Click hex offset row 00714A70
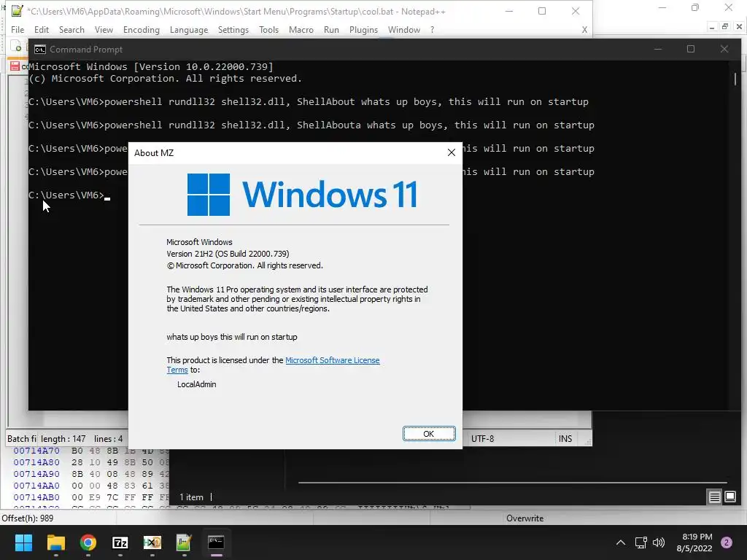 point(36,451)
